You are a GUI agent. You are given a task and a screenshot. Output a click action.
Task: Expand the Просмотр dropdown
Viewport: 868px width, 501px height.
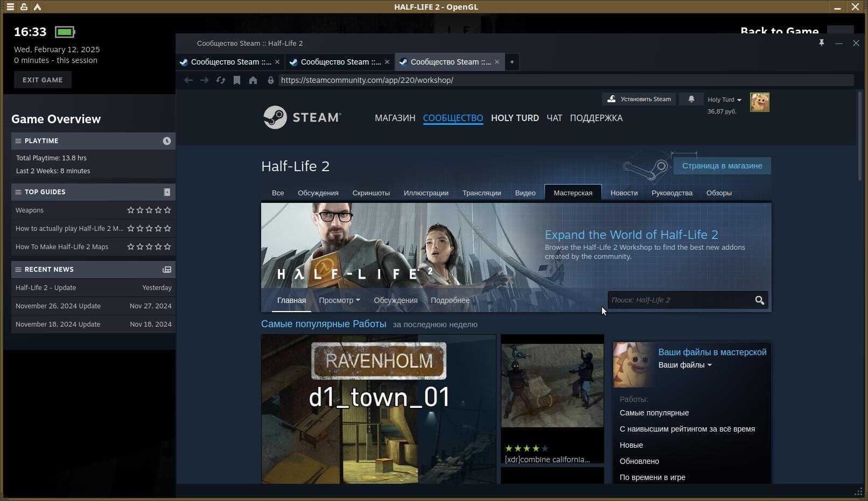(x=339, y=300)
